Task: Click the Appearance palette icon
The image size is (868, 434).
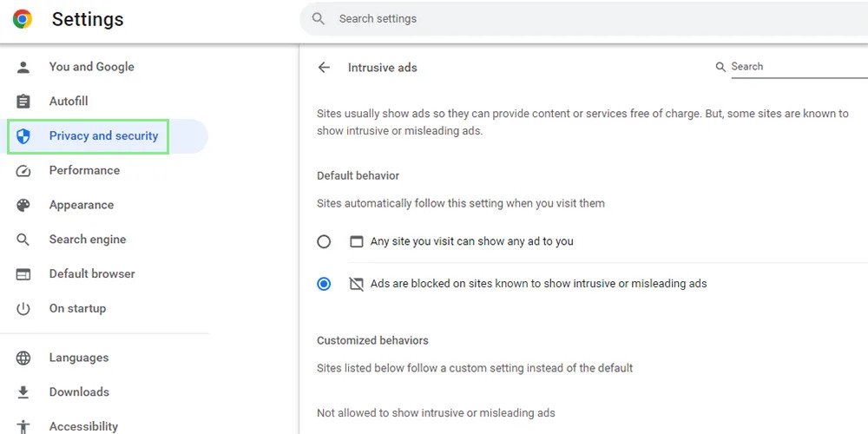Action: (x=23, y=206)
